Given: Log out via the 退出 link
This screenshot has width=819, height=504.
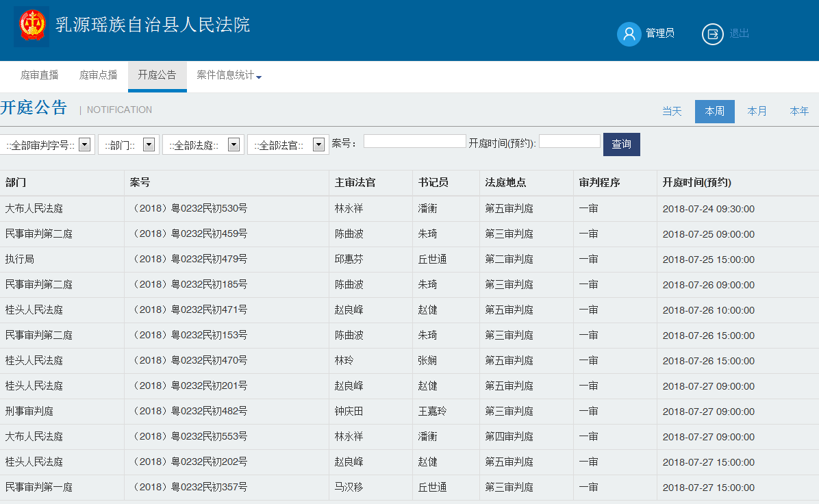Looking at the screenshot, I should pos(739,34).
